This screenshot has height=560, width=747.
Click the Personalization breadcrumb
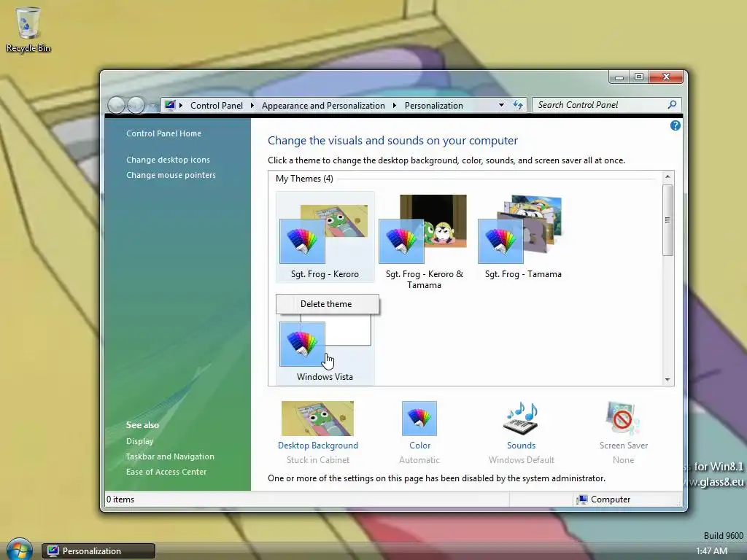point(433,105)
